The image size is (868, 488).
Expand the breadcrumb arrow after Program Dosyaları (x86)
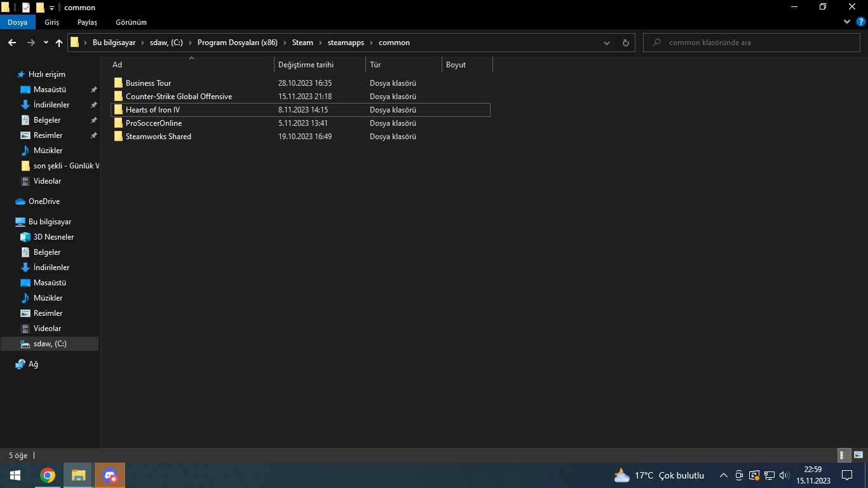click(285, 43)
